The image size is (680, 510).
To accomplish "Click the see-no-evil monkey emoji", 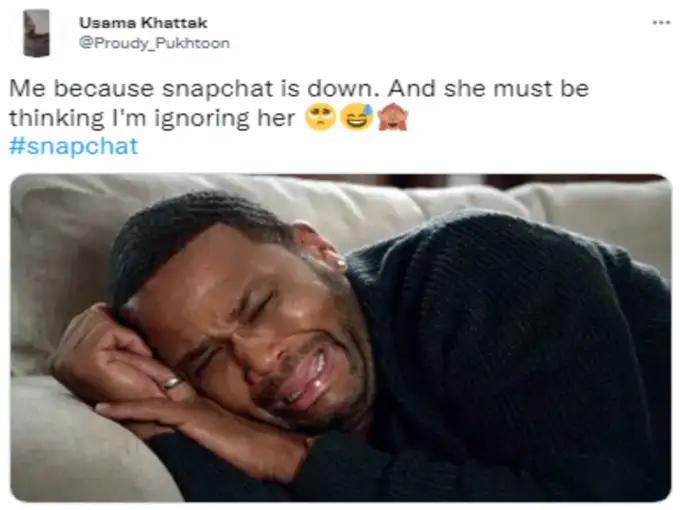I will point(393,117).
